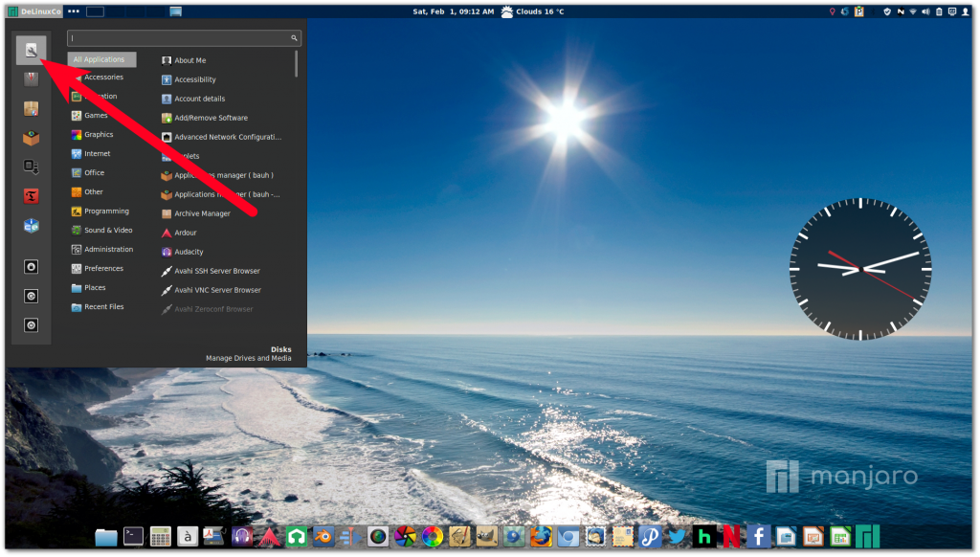Open Disks from the favorites sidebar
The image size is (980, 557).
(31, 50)
